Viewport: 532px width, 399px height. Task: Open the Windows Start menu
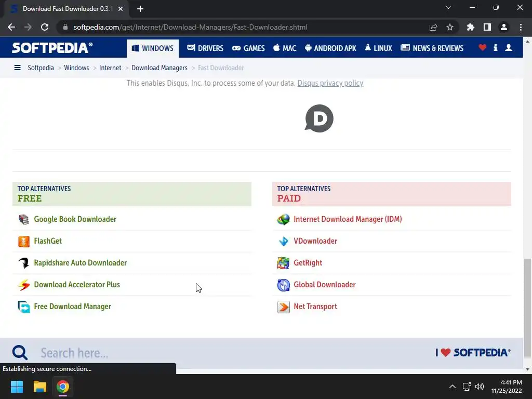[17, 387]
